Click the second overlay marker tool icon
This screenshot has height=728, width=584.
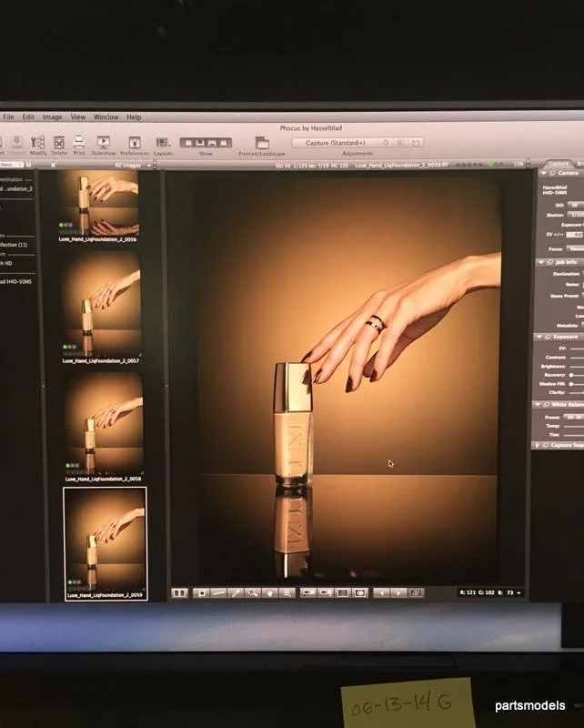(x=326, y=593)
